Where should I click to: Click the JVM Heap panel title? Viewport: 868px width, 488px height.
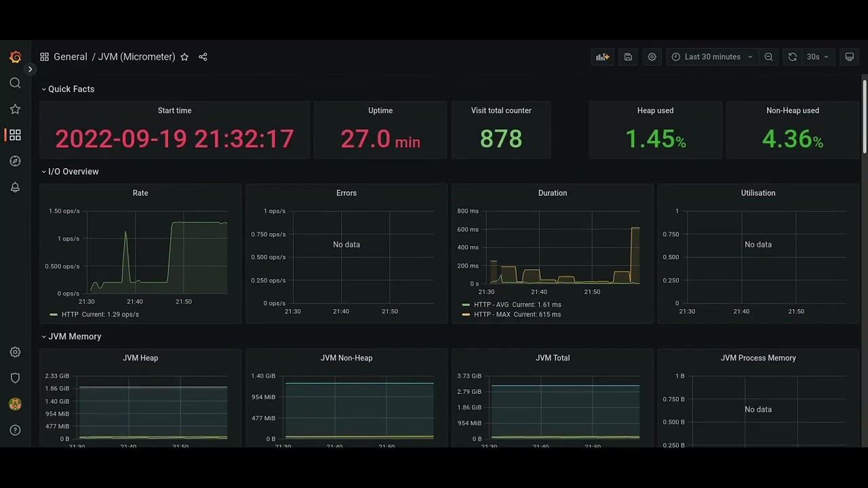140,358
